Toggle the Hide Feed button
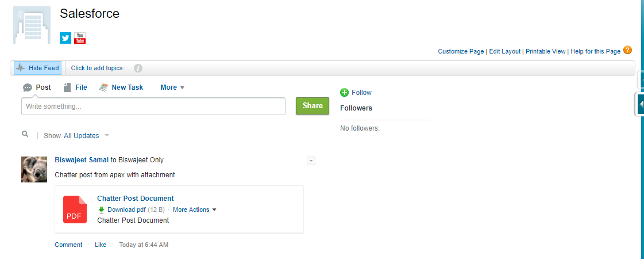The image size is (644, 259). [x=38, y=68]
